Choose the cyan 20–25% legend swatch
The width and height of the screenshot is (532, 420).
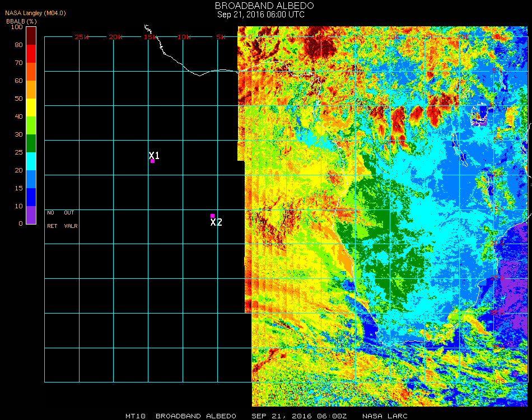pos(31,161)
